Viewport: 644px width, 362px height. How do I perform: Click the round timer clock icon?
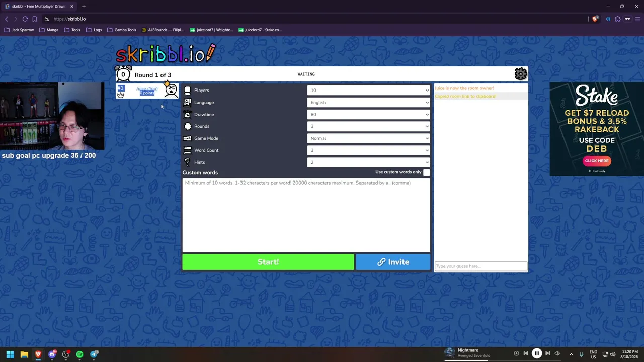coord(123,74)
